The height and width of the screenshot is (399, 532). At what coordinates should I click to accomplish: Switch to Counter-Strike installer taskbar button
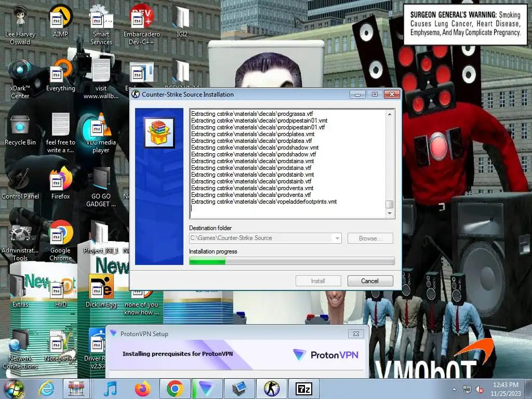point(272,389)
